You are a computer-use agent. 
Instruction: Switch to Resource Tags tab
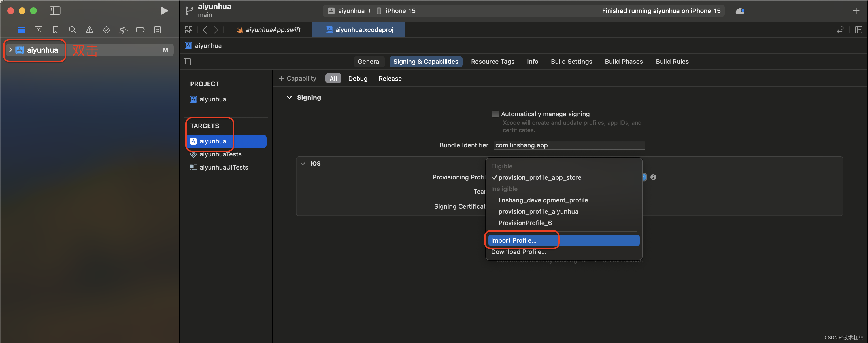pos(492,62)
